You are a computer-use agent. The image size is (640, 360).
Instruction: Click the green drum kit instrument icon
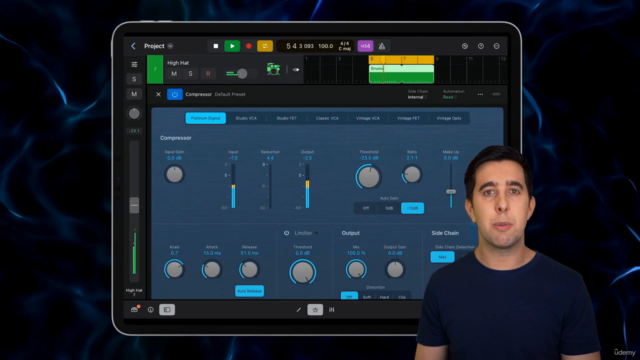pos(273,69)
